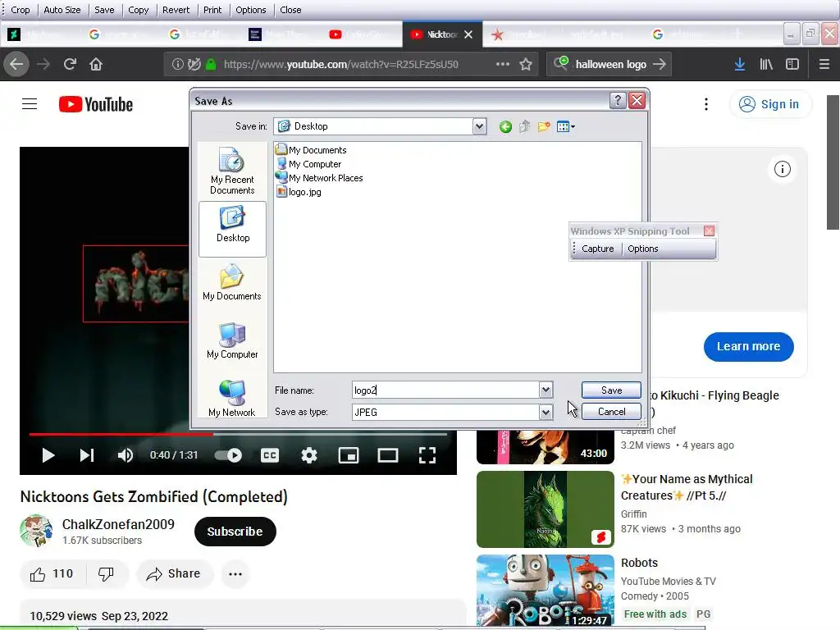Open My Recent Documents in places bar
The width and height of the screenshot is (840, 630).
tap(232, 171)
